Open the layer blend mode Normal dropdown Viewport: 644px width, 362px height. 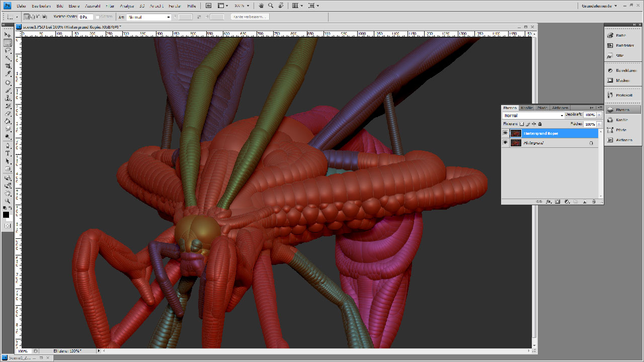534,116
